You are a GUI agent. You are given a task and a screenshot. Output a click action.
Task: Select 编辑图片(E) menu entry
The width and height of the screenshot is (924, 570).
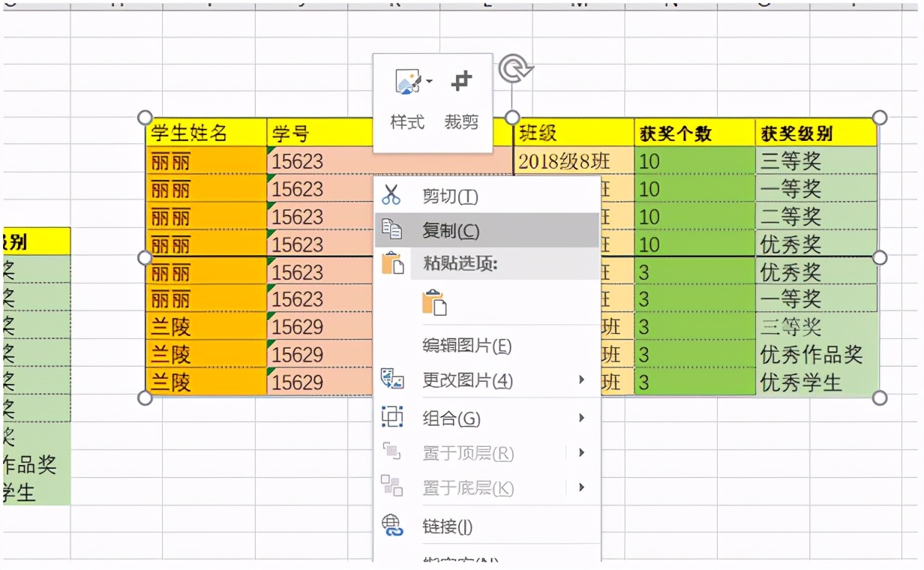487,346
